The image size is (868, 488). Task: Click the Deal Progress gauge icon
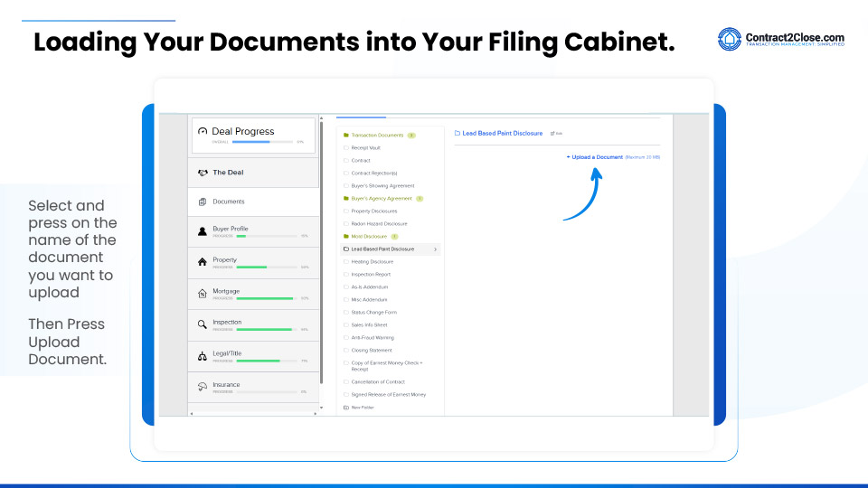(x=203, y=132)
